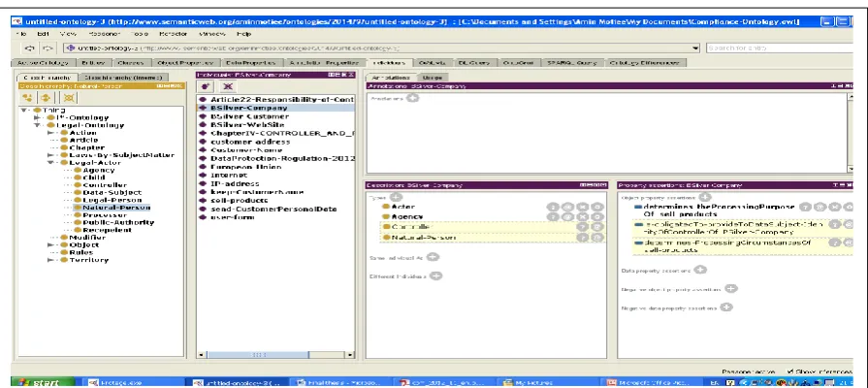Select the Processor class in the tree
The image size is (868, 388).
(x=105, y=214)
